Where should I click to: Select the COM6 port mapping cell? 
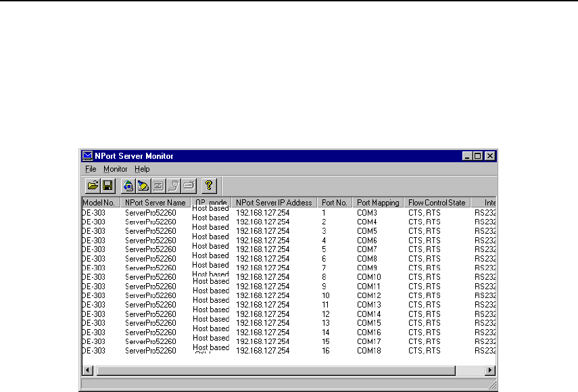click(367, 241)
